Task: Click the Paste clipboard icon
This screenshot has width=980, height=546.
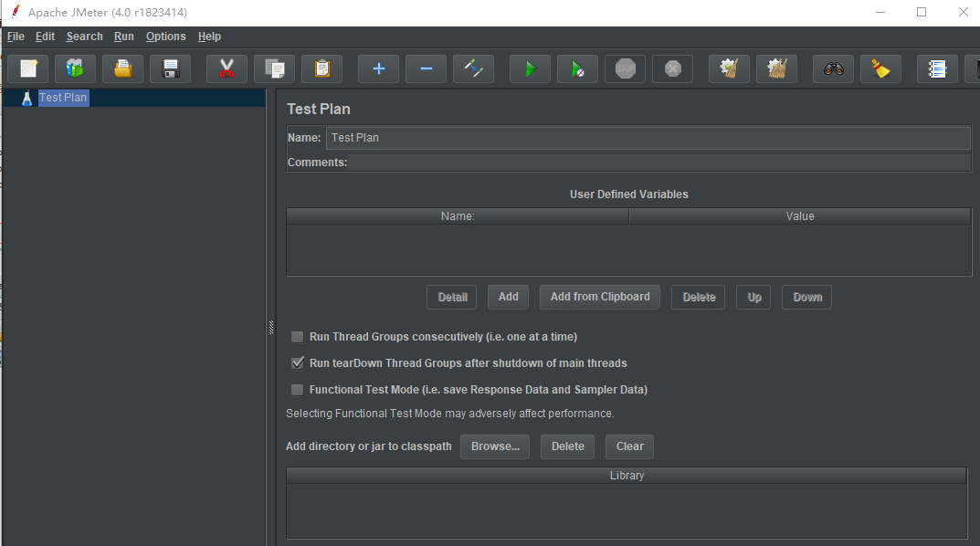Action: 321,68
